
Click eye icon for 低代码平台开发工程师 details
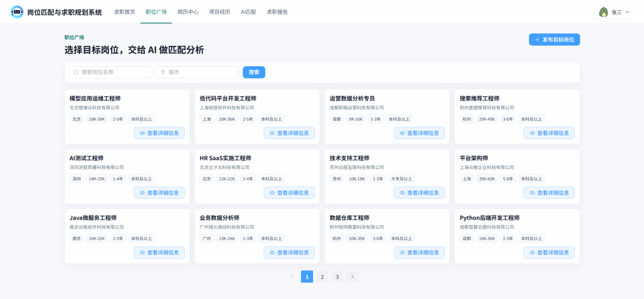click(x=273, y=133)
